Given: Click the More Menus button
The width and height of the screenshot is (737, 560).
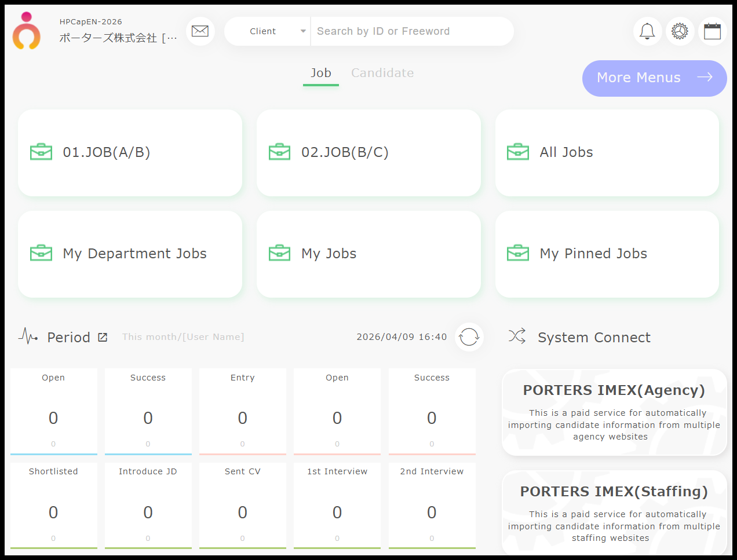Looking at the screenshot, I should point(654,78).
